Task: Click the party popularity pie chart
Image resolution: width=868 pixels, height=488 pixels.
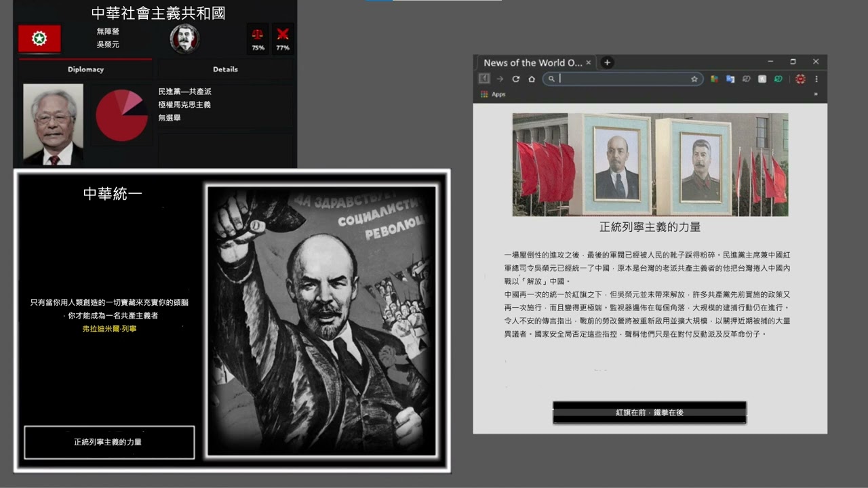Action: pyautogui.click(x=121, y=116)
